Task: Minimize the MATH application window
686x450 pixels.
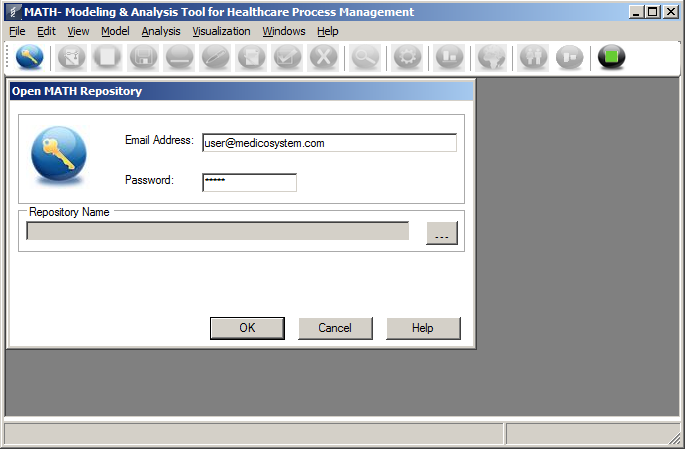Action: tap(636, 12)
